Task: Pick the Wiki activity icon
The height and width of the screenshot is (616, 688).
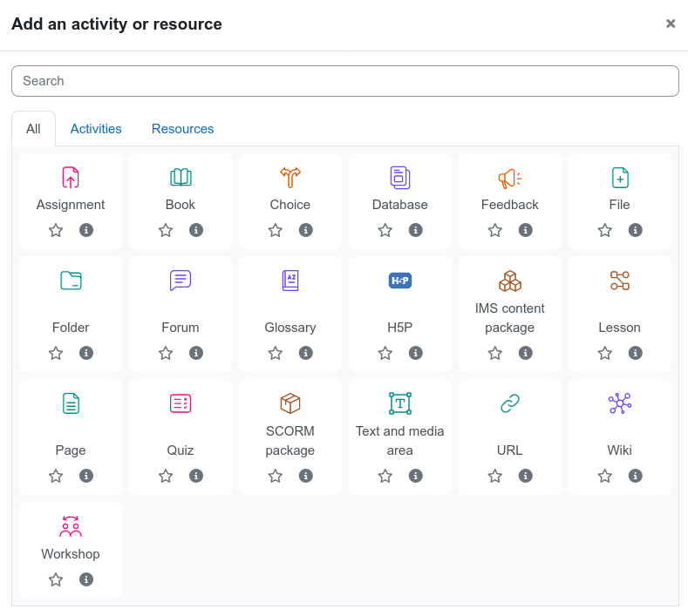Action: pyautogui.click(x=620, y=403)
